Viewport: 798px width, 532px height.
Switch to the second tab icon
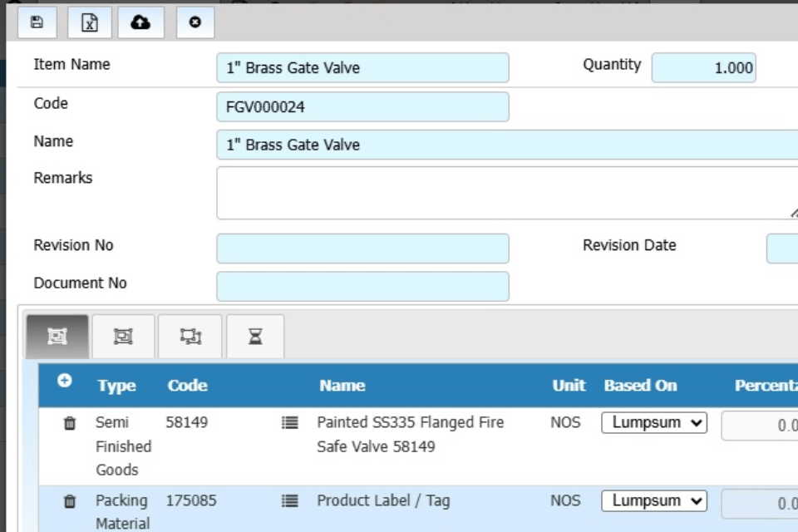point(123,337)
